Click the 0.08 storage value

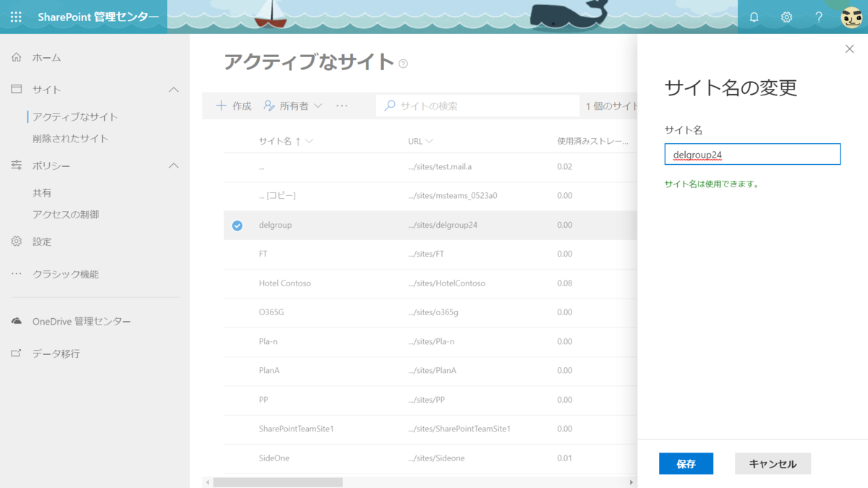[565, 283]
